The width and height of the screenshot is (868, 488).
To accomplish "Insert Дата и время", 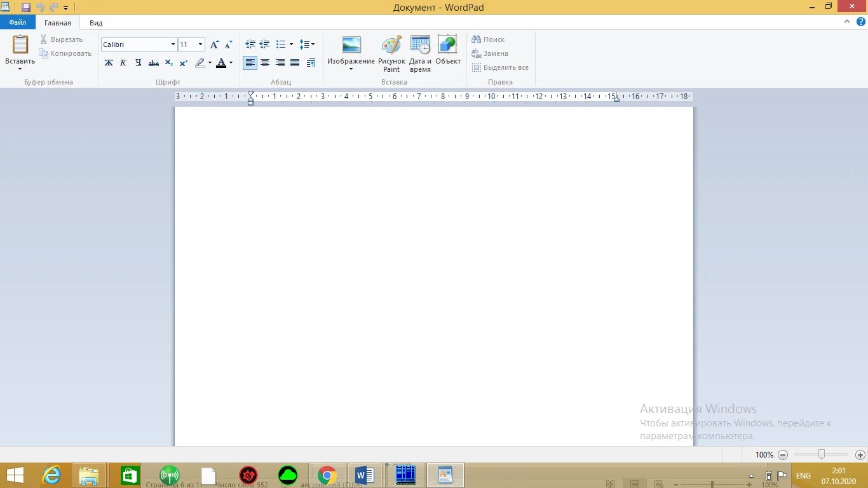I will coord(420,54).
